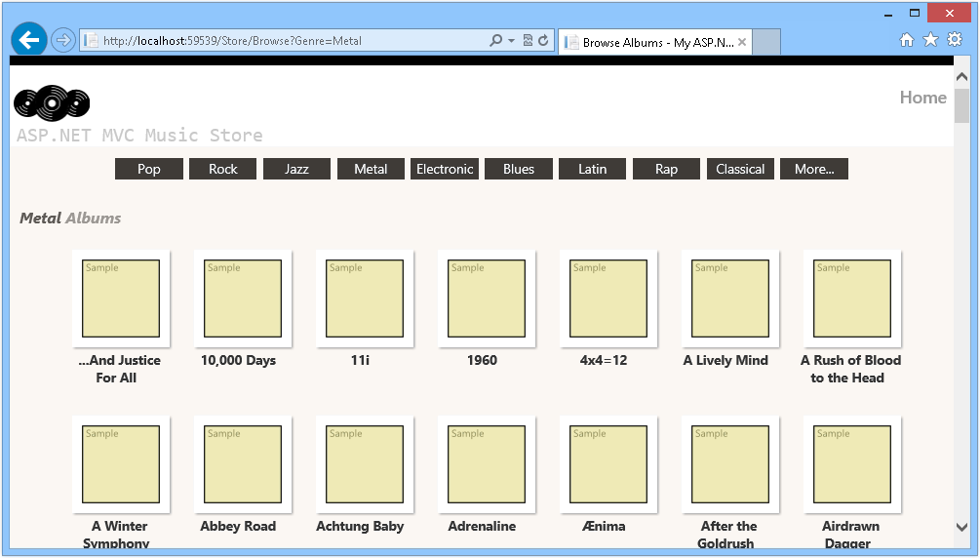Image resolution: width=980 pixels, height=558 pixels.
Task: Select the Jazz genre menu item
Action: (296, 169)
